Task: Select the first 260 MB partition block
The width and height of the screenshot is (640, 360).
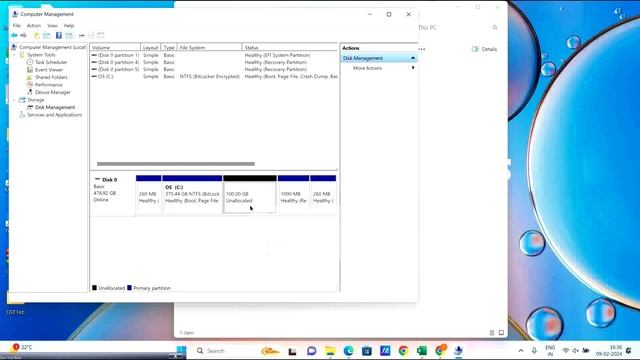Action: [149, 194]
